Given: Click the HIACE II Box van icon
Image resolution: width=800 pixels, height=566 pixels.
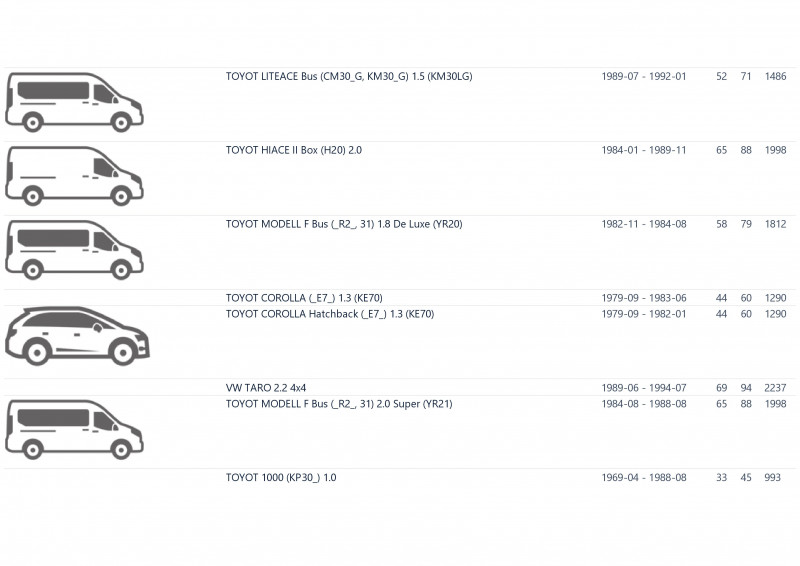Looking at the screenshot, I should [74, 176].
